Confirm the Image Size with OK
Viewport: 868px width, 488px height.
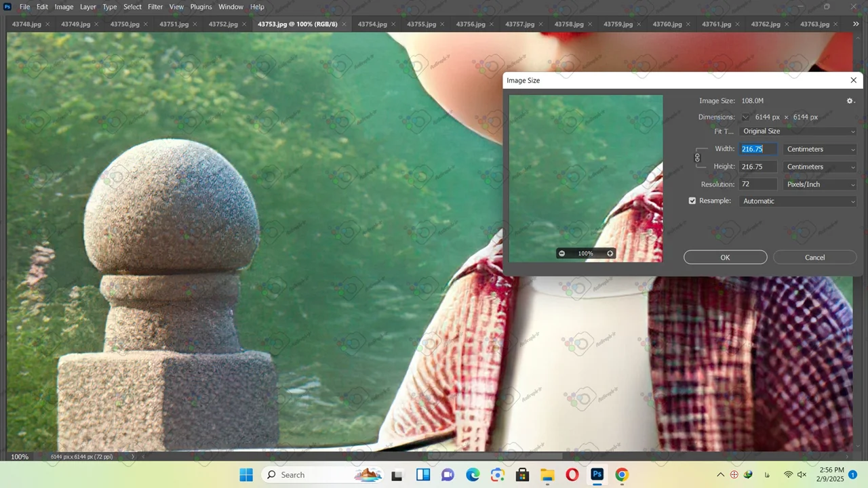(725, 258)
